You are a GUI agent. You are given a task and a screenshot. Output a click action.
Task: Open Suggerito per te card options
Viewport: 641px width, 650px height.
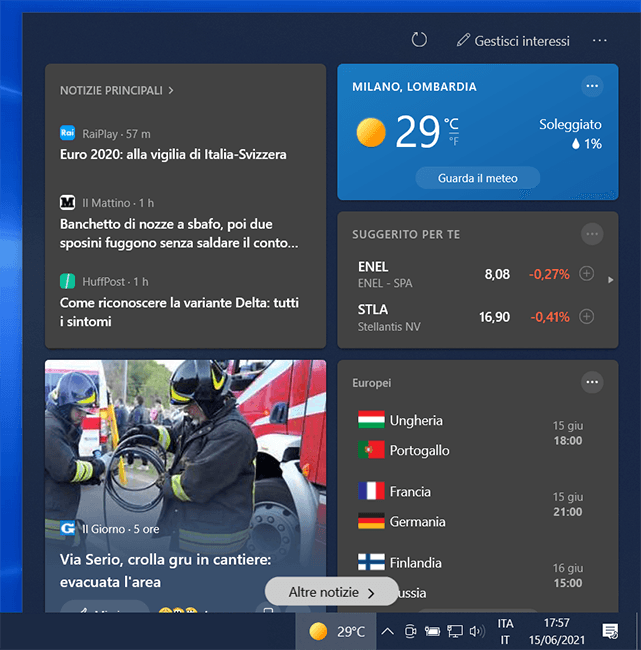coord(592,234)
